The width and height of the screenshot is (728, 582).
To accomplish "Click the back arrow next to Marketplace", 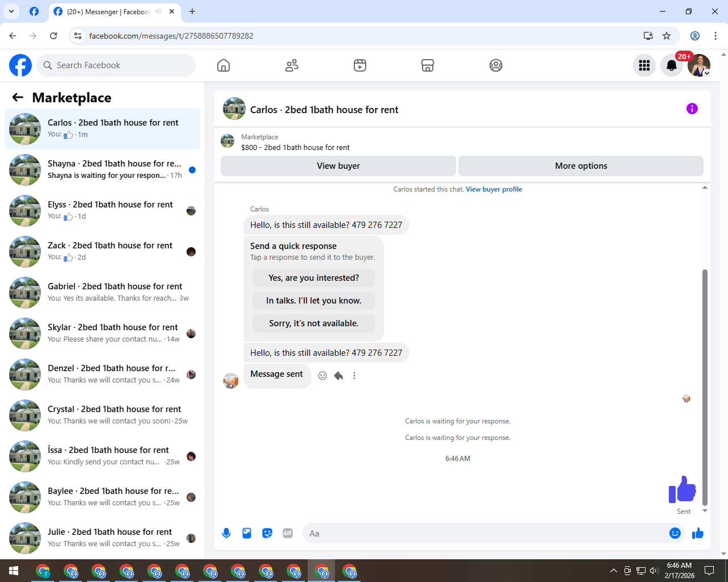I will click(18, 97).
